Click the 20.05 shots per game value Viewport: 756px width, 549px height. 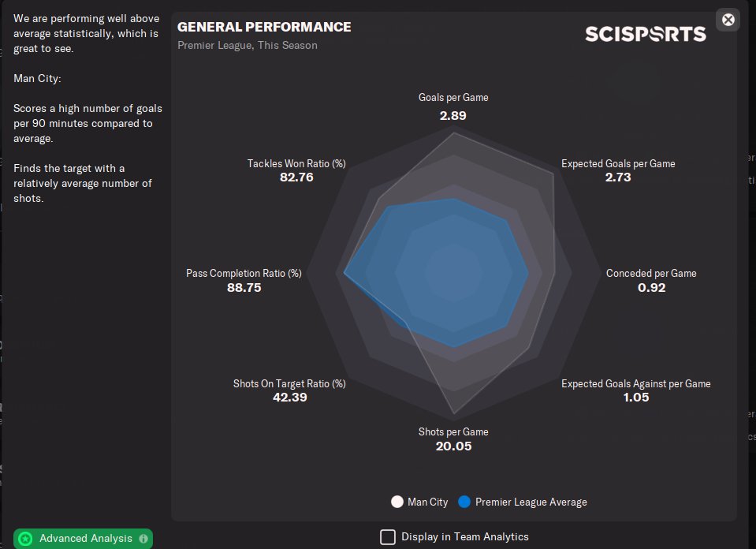(x=453, y=446)
